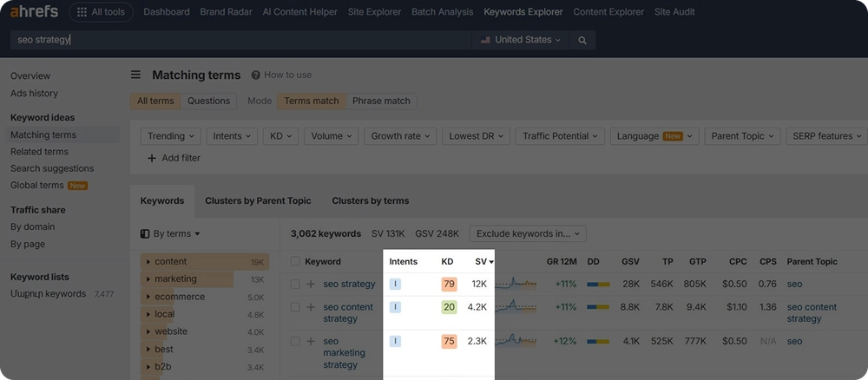The image size is (868, 380).
Task: Switch to Questions toggle
Action: coord(208,101)
